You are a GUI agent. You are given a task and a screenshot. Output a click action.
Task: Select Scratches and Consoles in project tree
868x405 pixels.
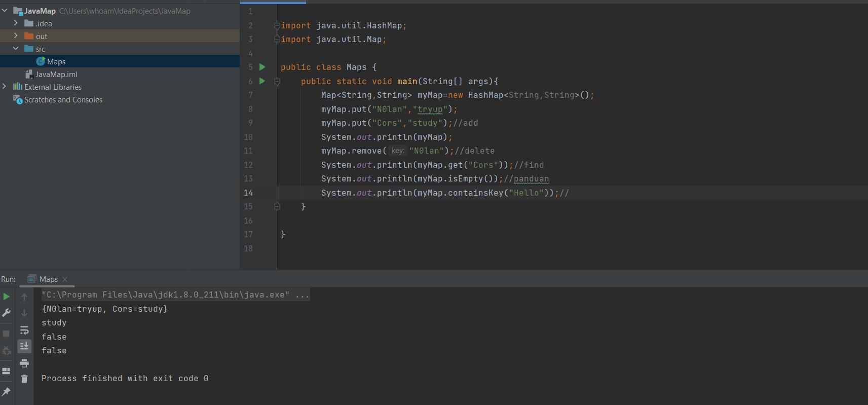pos(63,100)
